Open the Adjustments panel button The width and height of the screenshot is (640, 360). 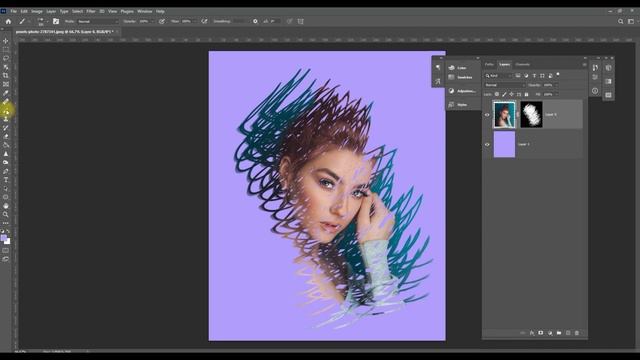(x=462, y=91)
